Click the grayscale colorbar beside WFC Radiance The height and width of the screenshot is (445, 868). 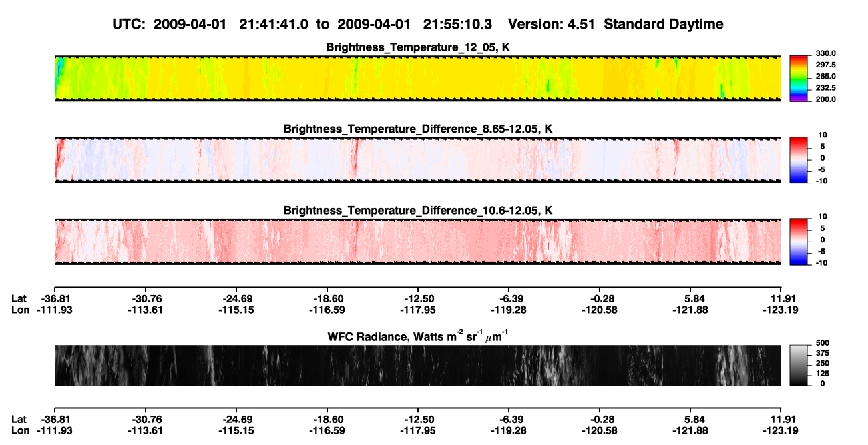(x=799, y=365)
